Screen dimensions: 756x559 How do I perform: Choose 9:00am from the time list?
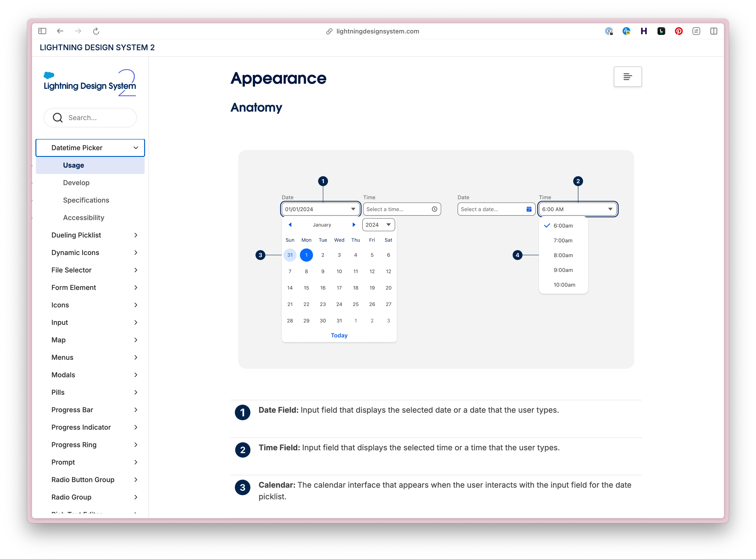pyautogui.click(x=563, y=270)
